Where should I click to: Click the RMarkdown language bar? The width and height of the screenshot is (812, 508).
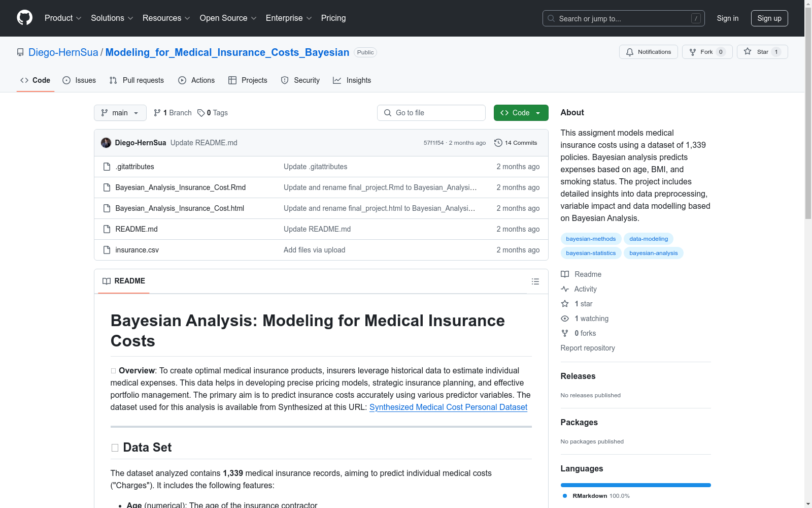pos(635,485)
